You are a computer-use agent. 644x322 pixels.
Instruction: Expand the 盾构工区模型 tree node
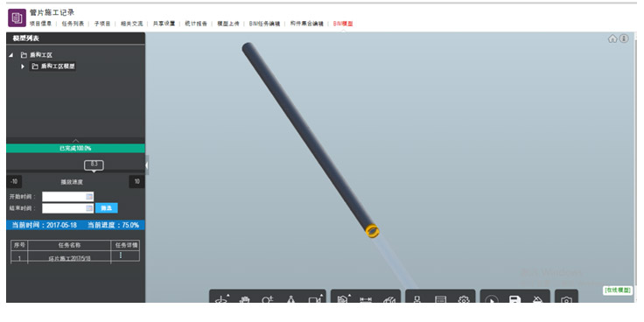[x=23, y=66]
